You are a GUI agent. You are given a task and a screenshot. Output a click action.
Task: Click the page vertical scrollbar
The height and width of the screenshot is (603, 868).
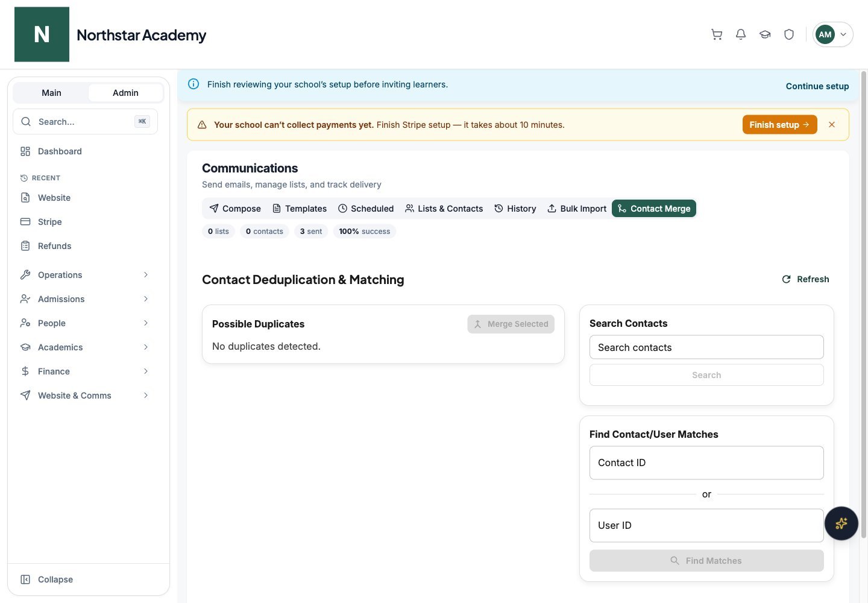click(x=864, y=305)
